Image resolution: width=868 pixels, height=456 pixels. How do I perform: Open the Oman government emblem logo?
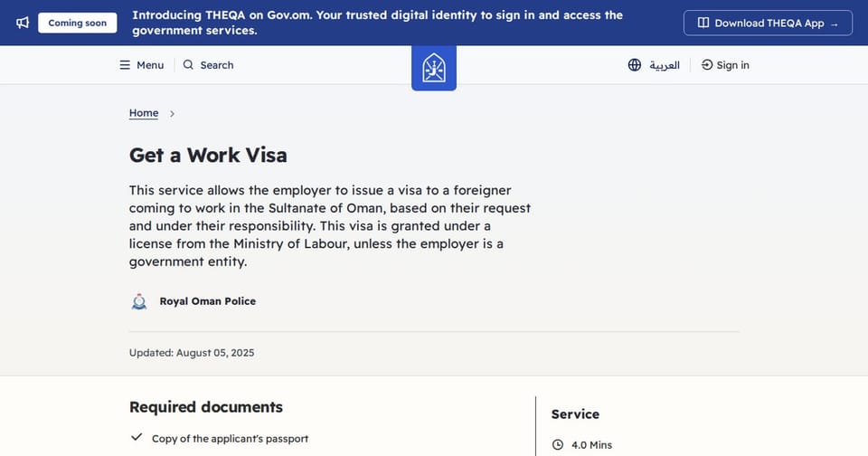click(434, 68)
